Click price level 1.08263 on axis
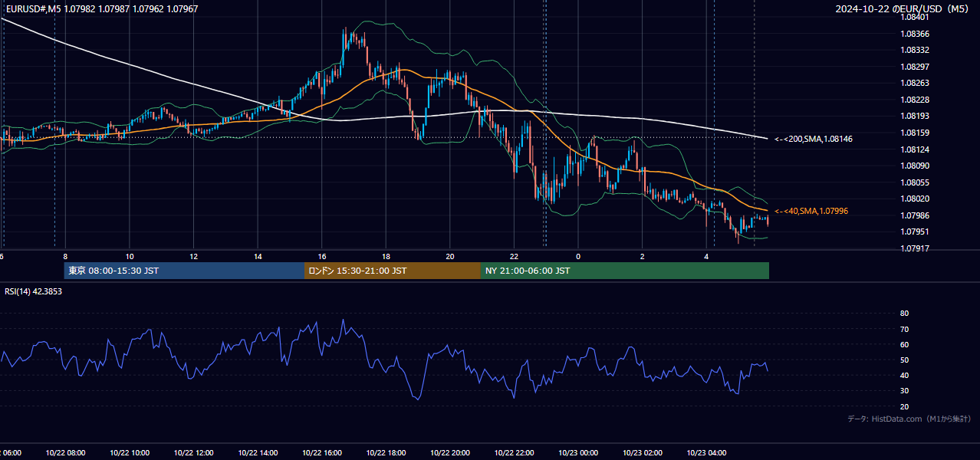980x460 pixels. tap(916, 83)
